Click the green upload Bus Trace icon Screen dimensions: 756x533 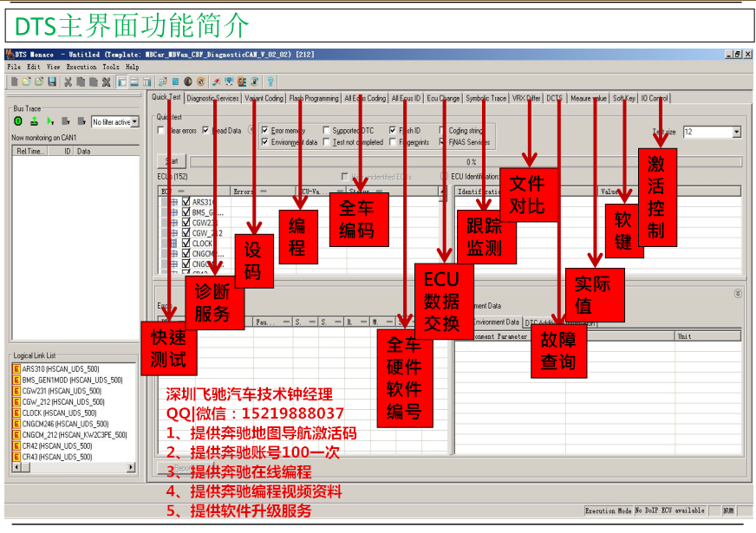point(34,121)
